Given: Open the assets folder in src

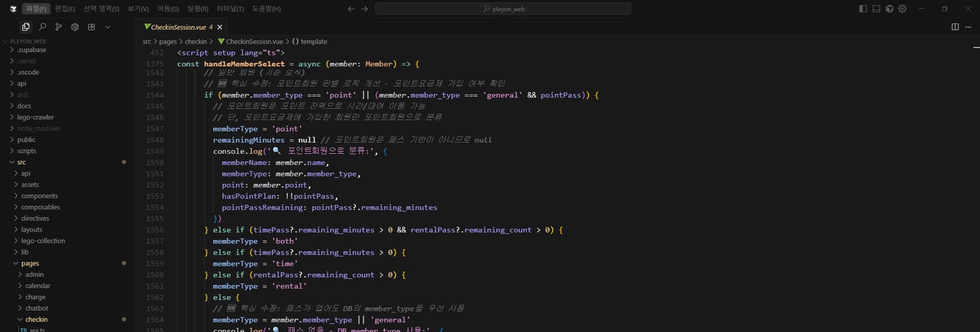Looking at the screenshot, I should pos(67,185).
